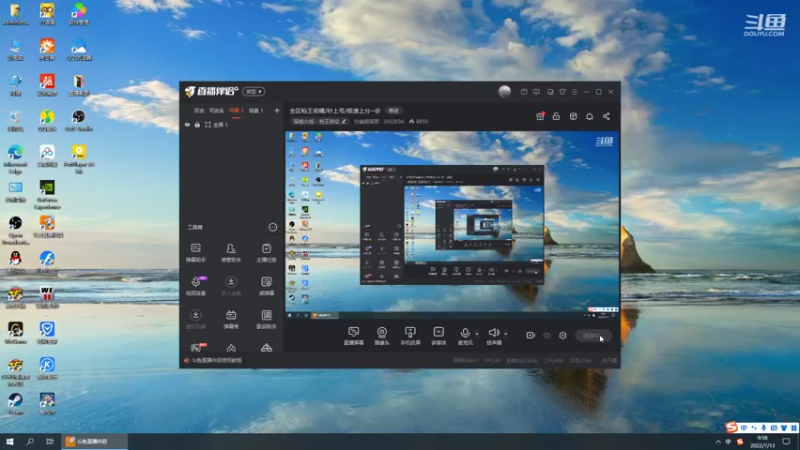Switch to the 场景 1 tab
800x450 pixels.
[256, 110]
